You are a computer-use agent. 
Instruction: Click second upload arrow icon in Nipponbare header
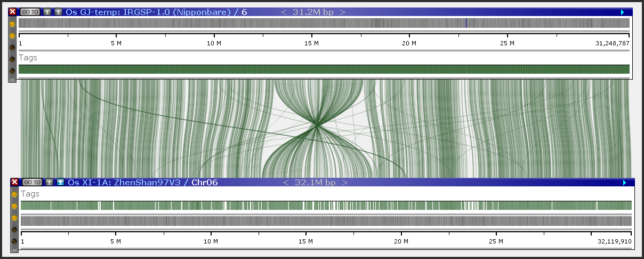pos(58,12)
